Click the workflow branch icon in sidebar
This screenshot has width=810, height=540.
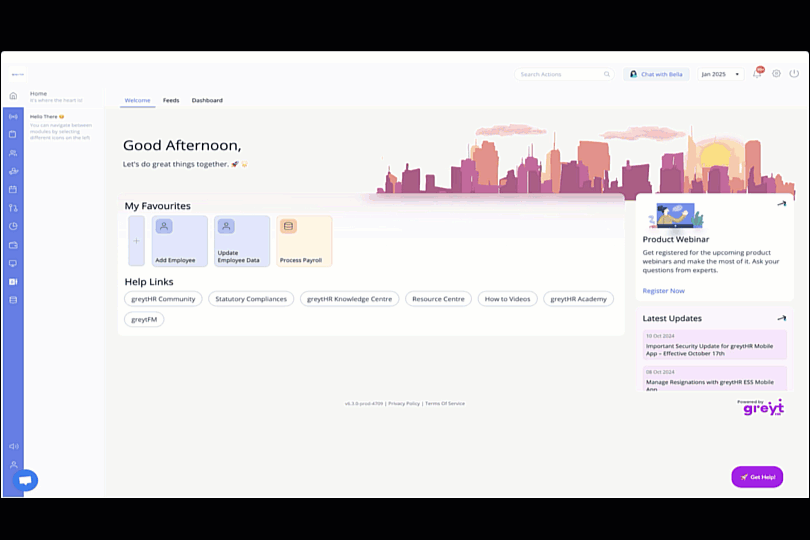coord(13,208)
